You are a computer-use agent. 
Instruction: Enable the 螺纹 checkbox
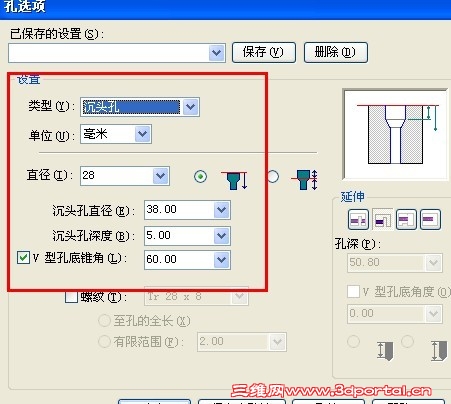tap(71, 297)
